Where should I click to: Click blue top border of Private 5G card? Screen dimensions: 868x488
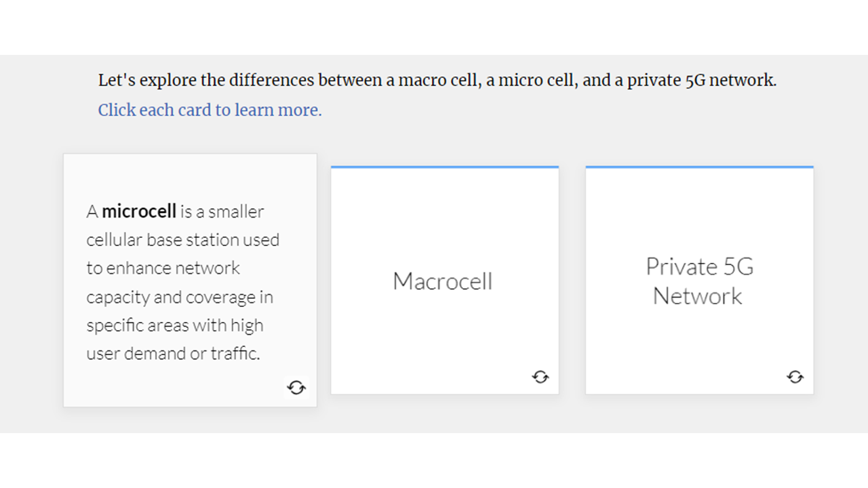[x=700, y=167]
